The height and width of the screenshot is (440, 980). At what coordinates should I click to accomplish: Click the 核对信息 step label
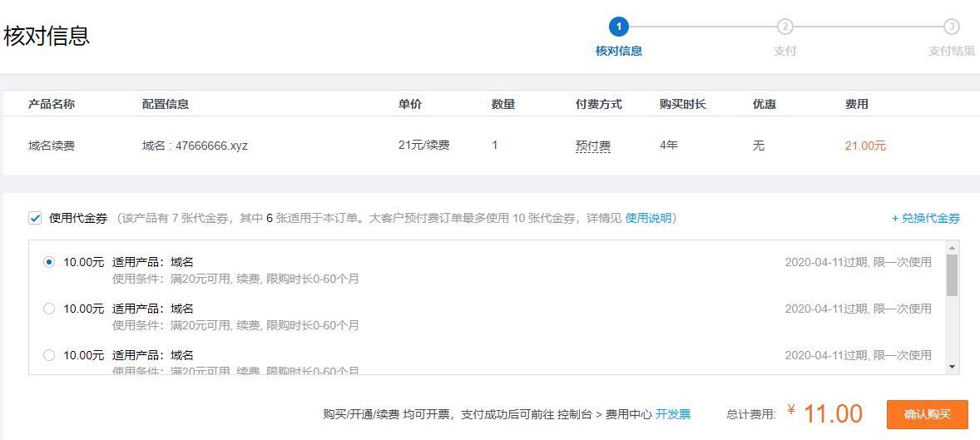pyautogui.click(x=618, y=51)
